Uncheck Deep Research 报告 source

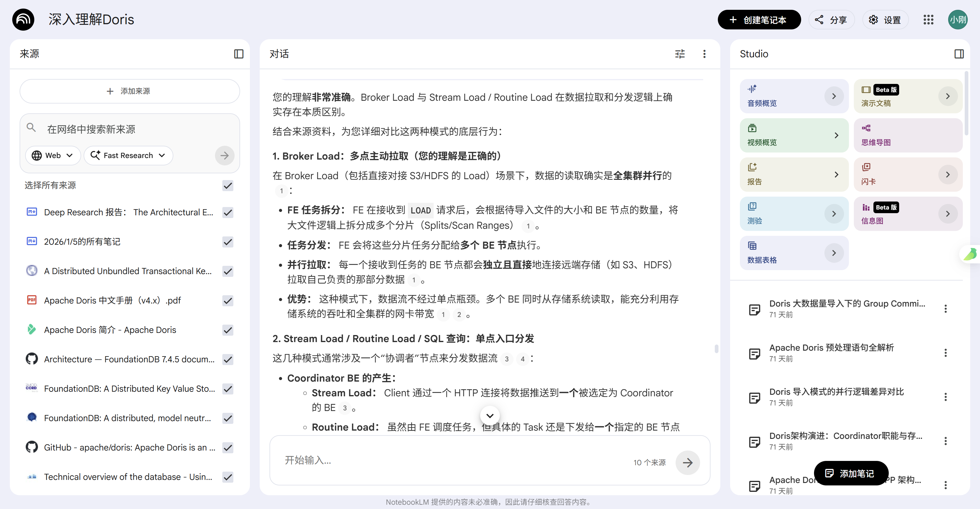(x=228, y=212)
